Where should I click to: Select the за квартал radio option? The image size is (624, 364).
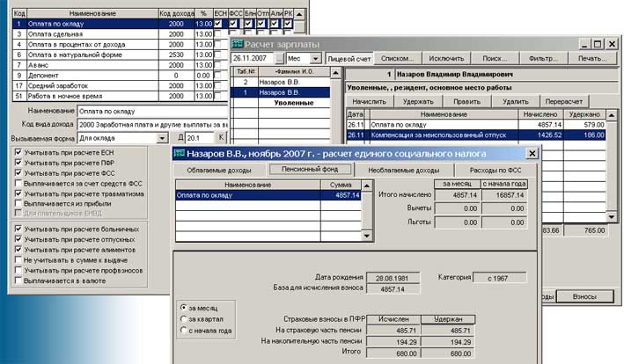[182, 318]
